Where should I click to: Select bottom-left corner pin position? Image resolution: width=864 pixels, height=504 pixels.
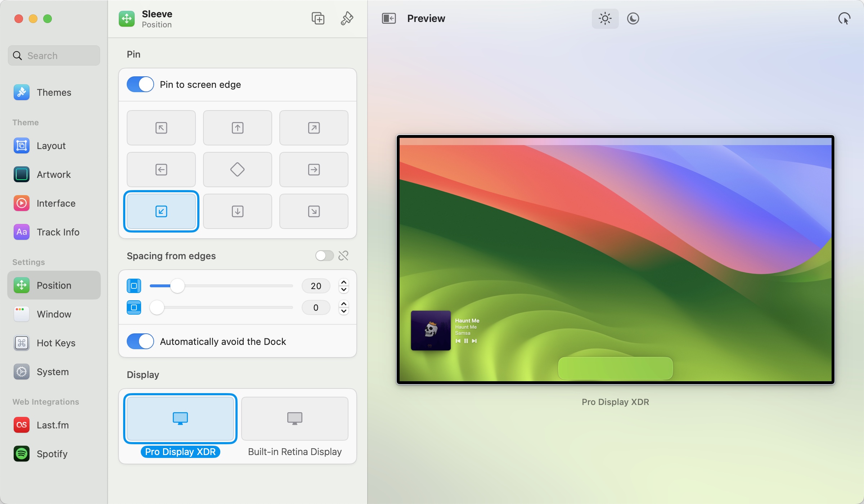[161, 211]
